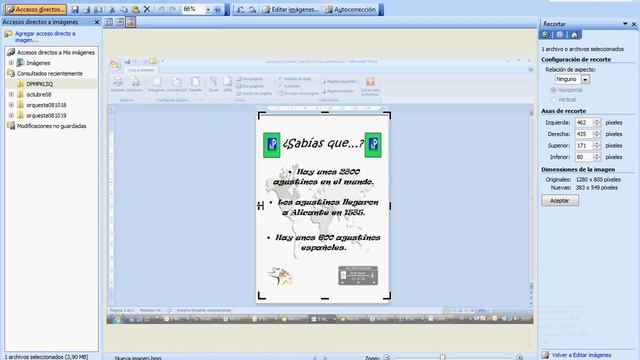
Task: Click the Autocorrección toolbar button
Action: pos(350,9)
